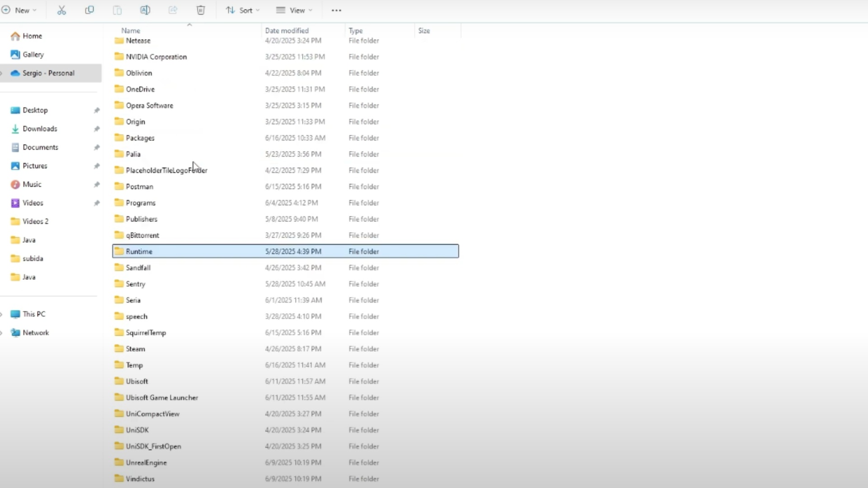Screen dimensions: 868x488
Task: Click the UnrealEngine folder icon
Action: point(119,462)
